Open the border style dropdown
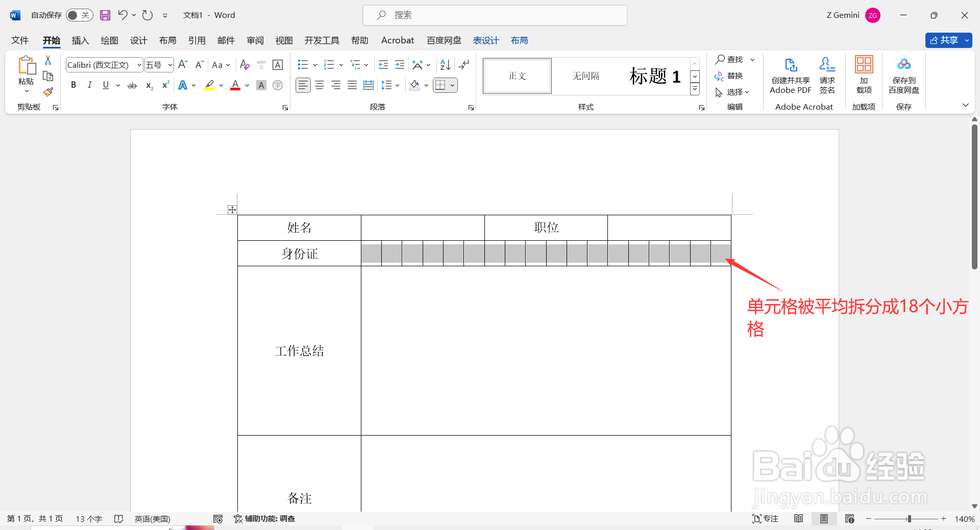The image size is (980, 530). coord(451,85)
